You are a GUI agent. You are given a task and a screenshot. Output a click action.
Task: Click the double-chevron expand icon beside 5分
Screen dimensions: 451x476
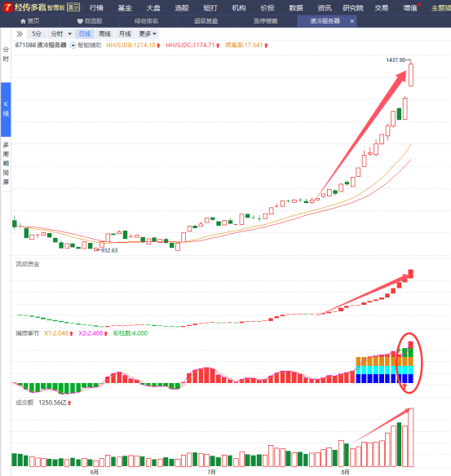[20, 33]
